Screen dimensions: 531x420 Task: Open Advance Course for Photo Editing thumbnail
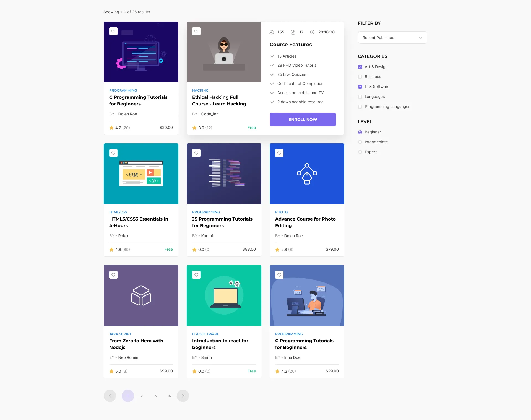[x=307, y=174]
